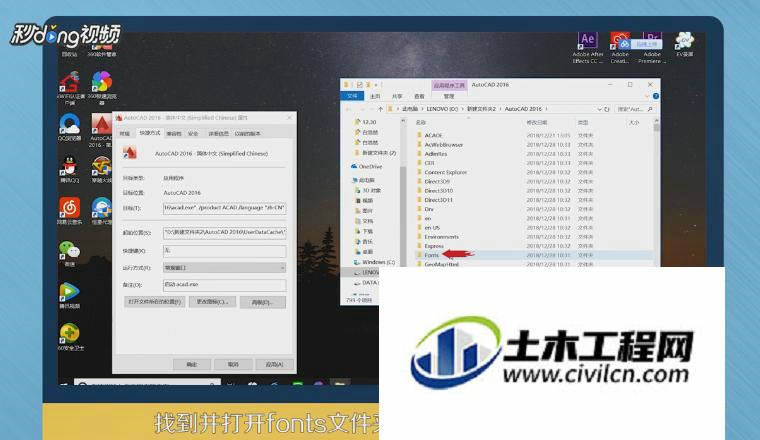The width and height of the screenshot is (760, 440).
Task: Select the Tencent Video desktop icon
Action: pos(69,296)
